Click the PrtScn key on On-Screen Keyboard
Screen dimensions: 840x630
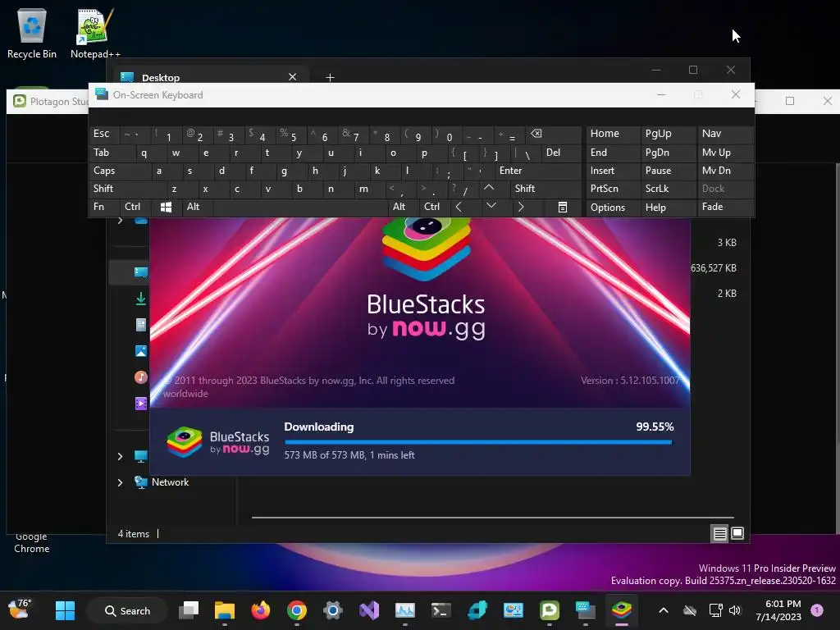pos(613,189)
